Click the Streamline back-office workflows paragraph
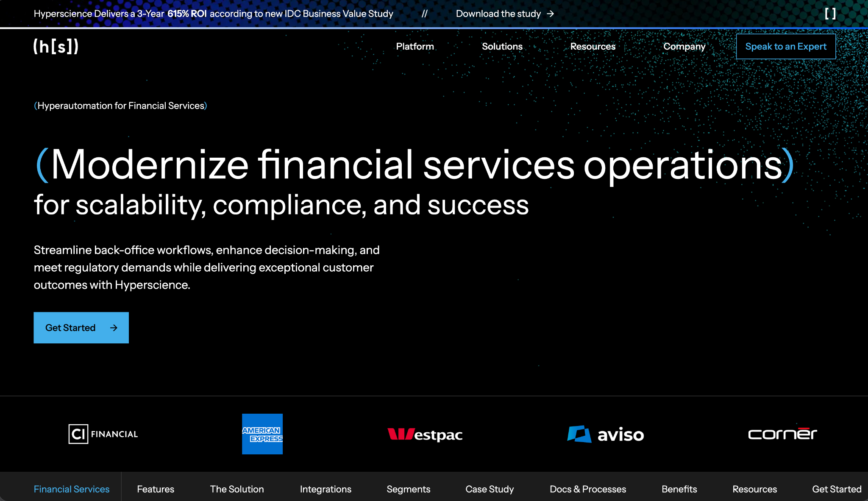This screenshot has width=868, height=501. [206, 267]
